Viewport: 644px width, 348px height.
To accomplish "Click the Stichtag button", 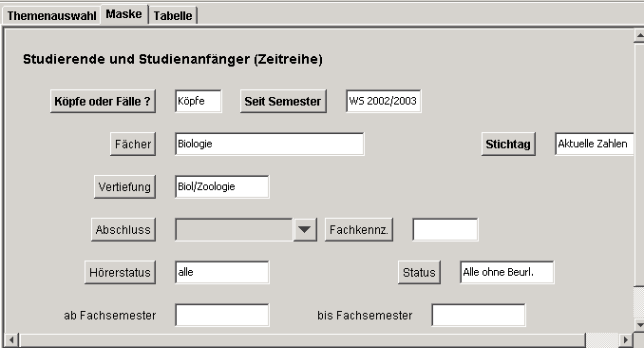I will pos(508,144).
